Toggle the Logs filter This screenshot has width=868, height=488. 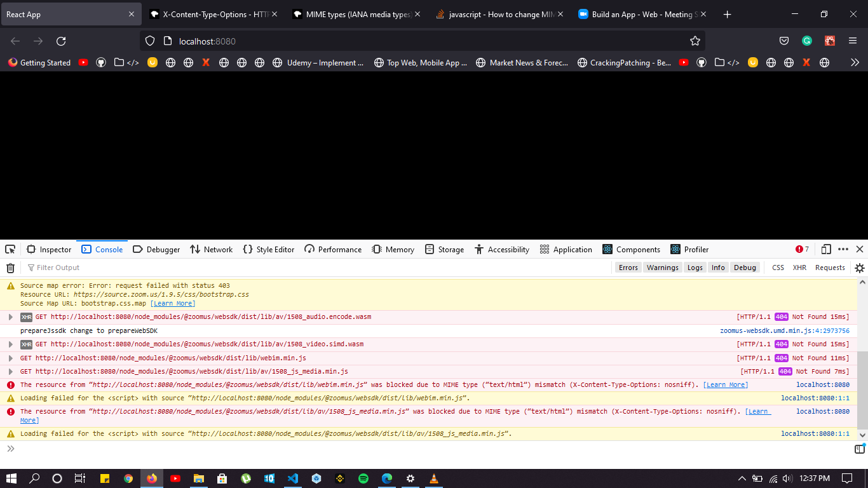click(695, 268)
